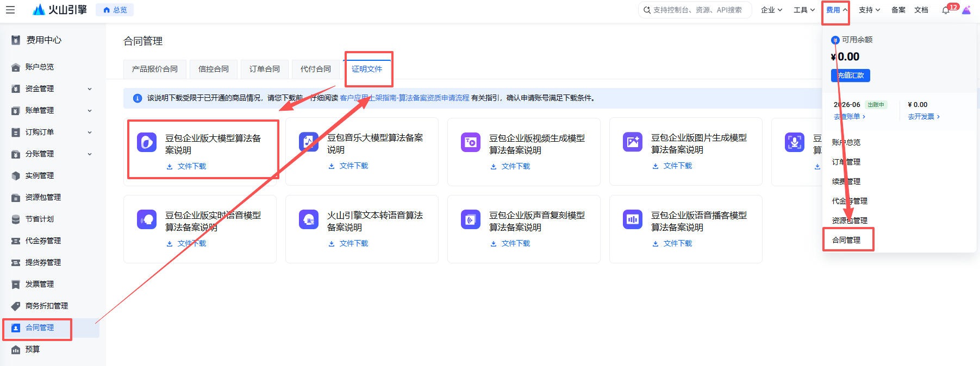
Task: Click the 账户总览 sidebar icon
Action: (x=16, y=67)
